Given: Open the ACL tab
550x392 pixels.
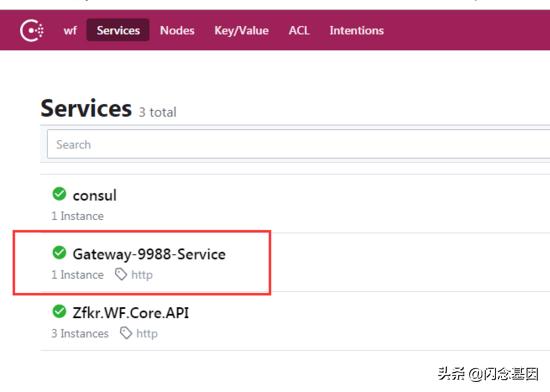Looking at the screenshot, I should tap(299, 31).
